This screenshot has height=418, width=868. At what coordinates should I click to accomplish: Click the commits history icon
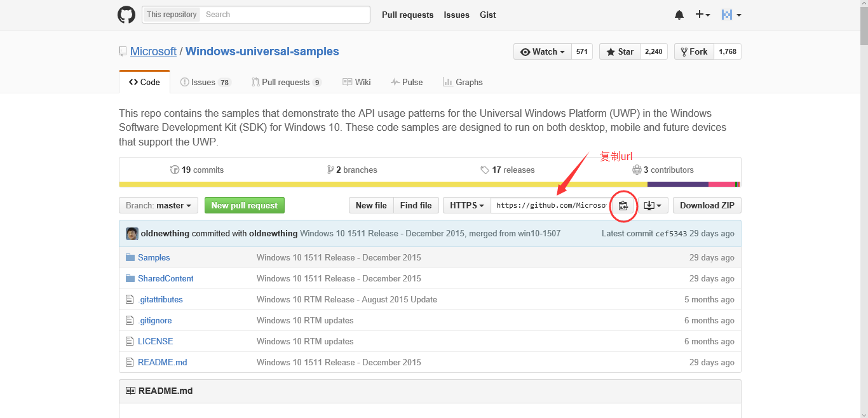coord(175,170)
